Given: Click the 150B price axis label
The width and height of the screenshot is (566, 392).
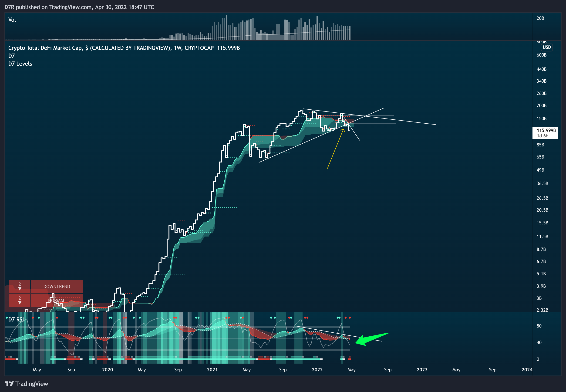Looking at the screenshot, I should [541, 119].
